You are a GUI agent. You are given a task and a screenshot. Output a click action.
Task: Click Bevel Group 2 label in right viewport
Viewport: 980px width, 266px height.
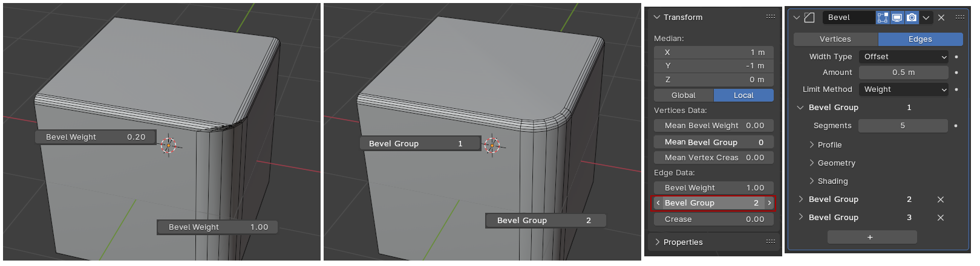pyautogui.click(x=546, y=221)
